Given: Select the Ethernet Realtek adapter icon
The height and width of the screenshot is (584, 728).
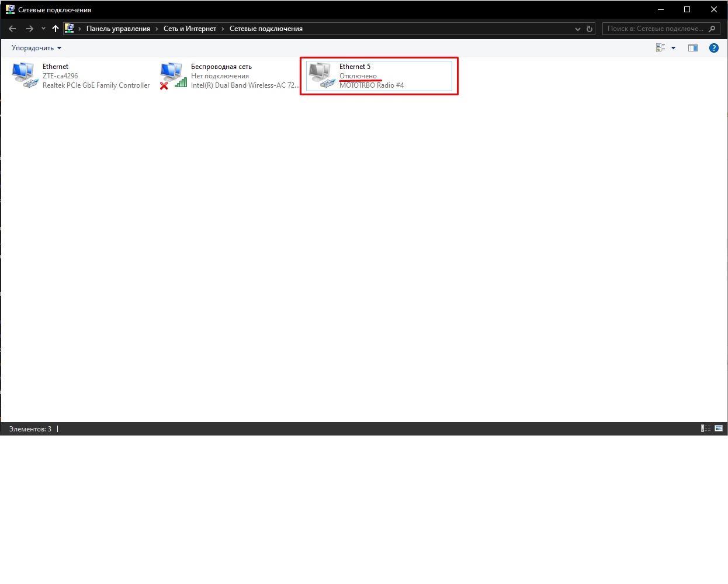Looking at the screenshot, I should point(24,75).
